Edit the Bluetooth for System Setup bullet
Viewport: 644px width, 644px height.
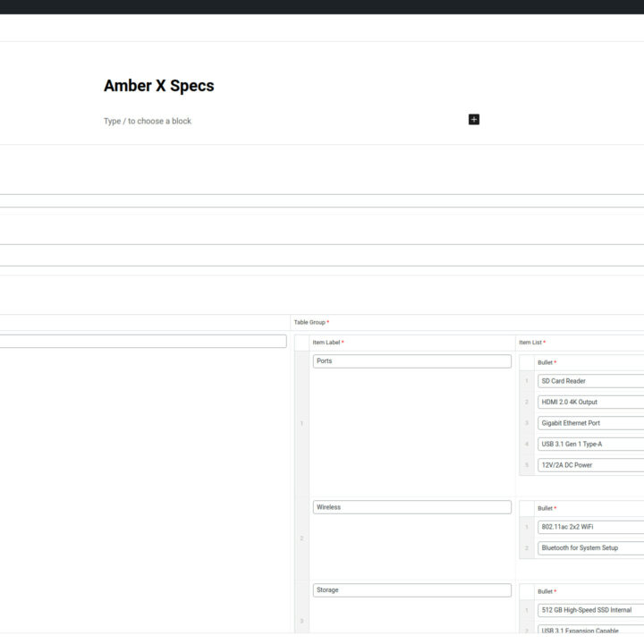click(x=590, y=548)
